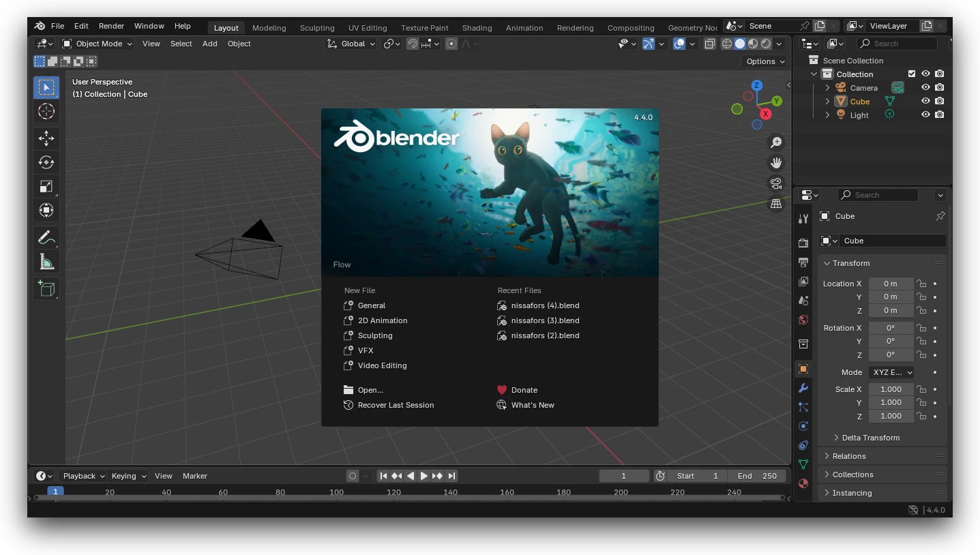Open nissafors (4).blend recent file

coord(545,305)
